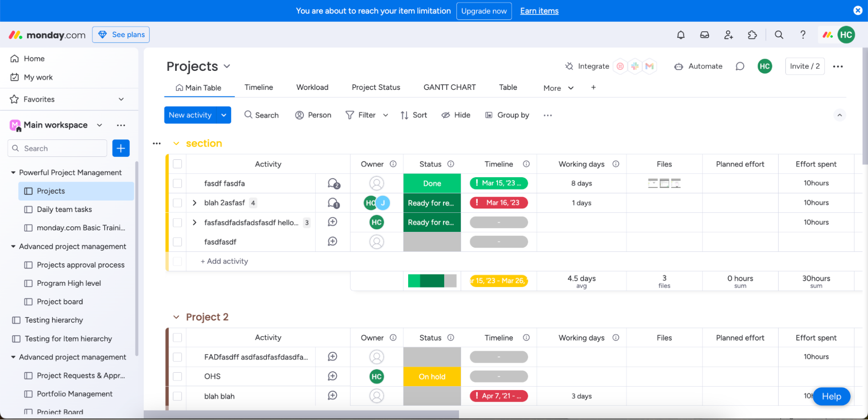Screen dimensions: 868x420
Task: Follow the Earn items link
Action: [x=539, y=11]
